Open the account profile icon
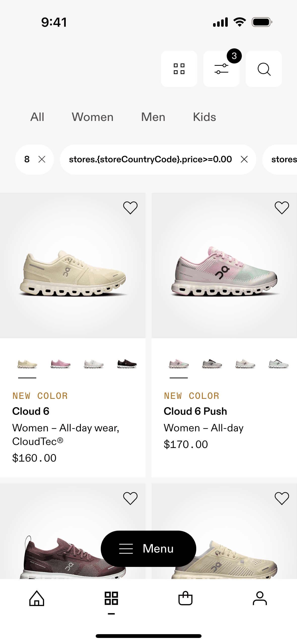This screenshot has height=644, width=297. click(260, 598)
